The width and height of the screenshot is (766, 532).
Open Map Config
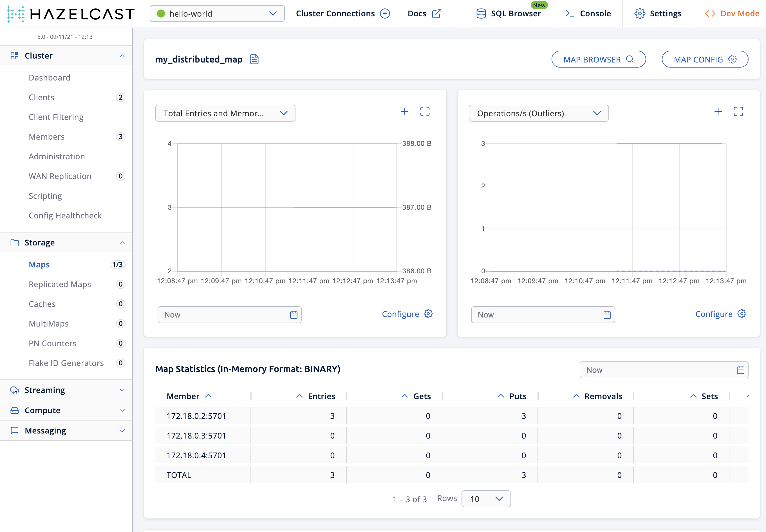[x=705, y=59]
